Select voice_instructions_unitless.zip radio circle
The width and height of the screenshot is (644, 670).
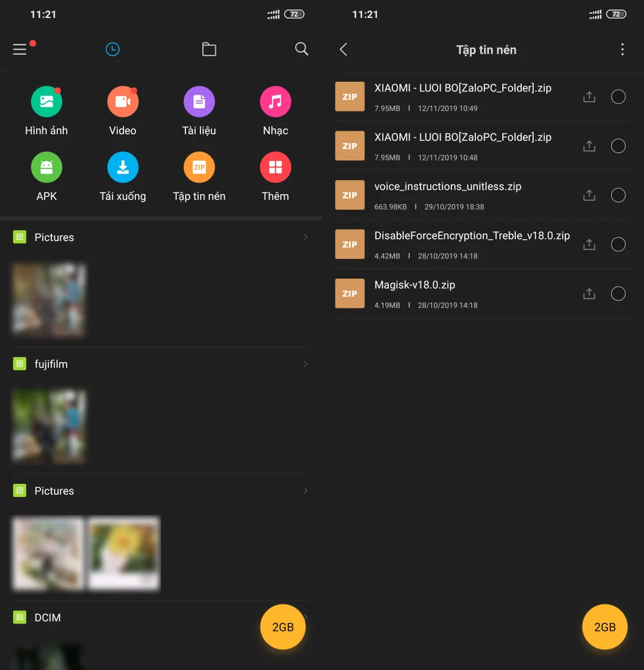coord(618,195)
